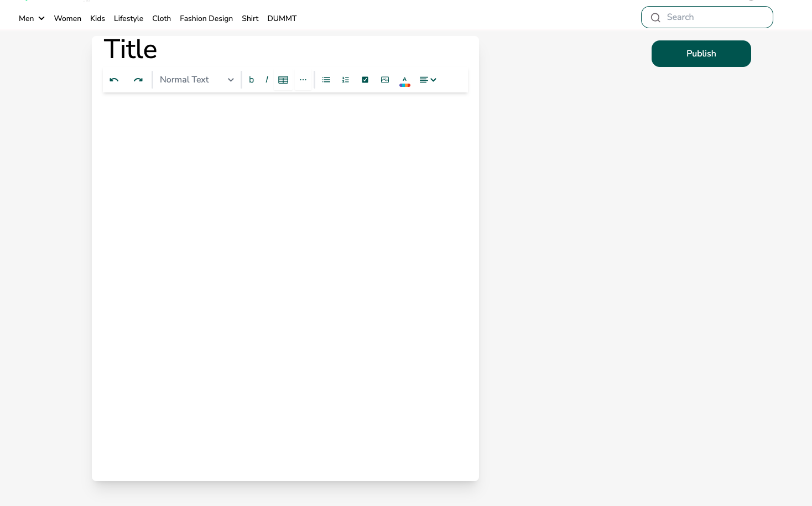Open the Lifestyle category
Viewport: 812px width, 506px height.
click(128, 18)
